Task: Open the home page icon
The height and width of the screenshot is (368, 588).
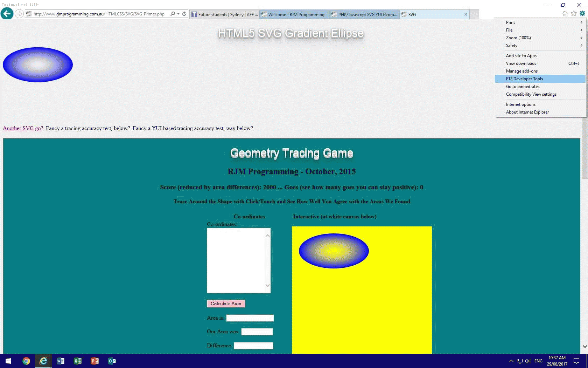Action: pos(565,13)
